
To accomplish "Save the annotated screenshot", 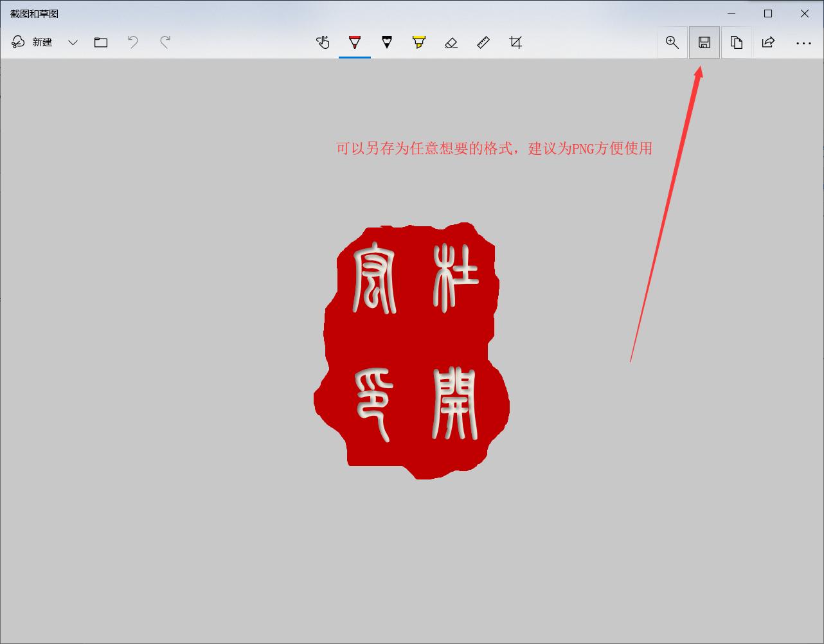I will point(704,42).
